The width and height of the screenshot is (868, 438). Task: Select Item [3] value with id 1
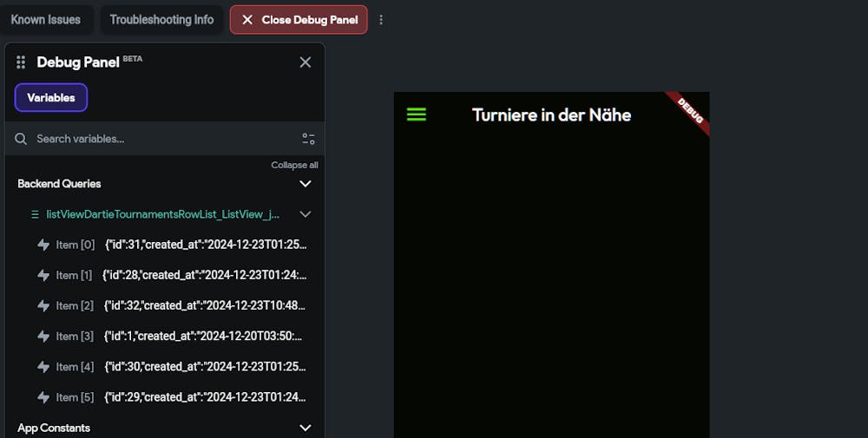click(x=203, y=336)
